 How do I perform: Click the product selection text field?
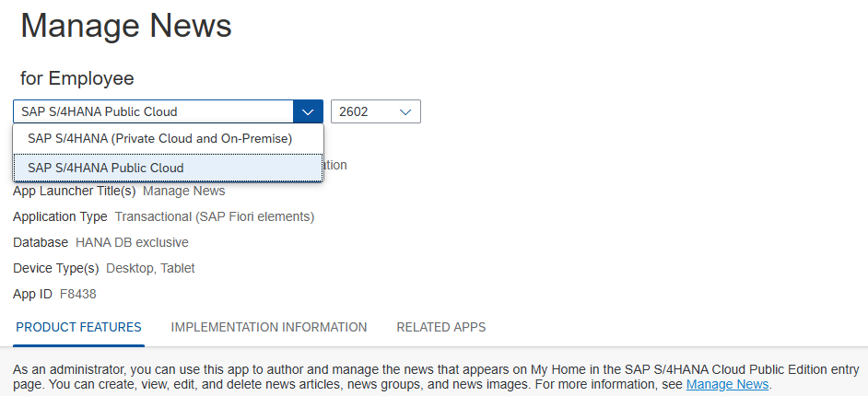[152, 111]
